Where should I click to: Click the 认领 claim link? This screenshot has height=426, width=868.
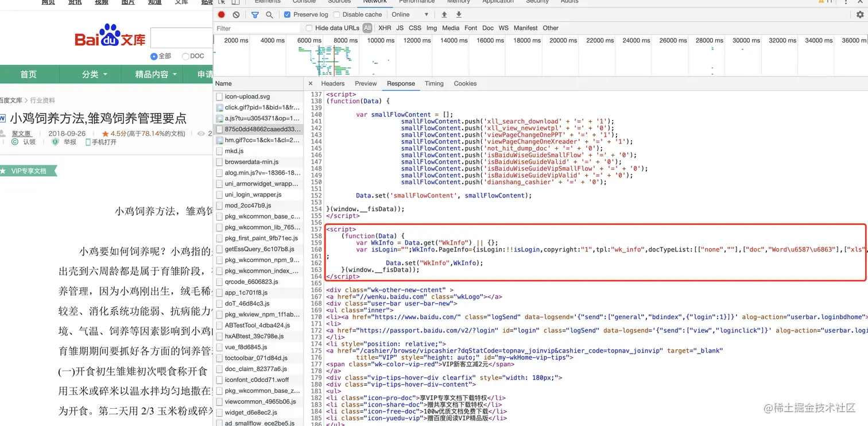coord(29,142)
